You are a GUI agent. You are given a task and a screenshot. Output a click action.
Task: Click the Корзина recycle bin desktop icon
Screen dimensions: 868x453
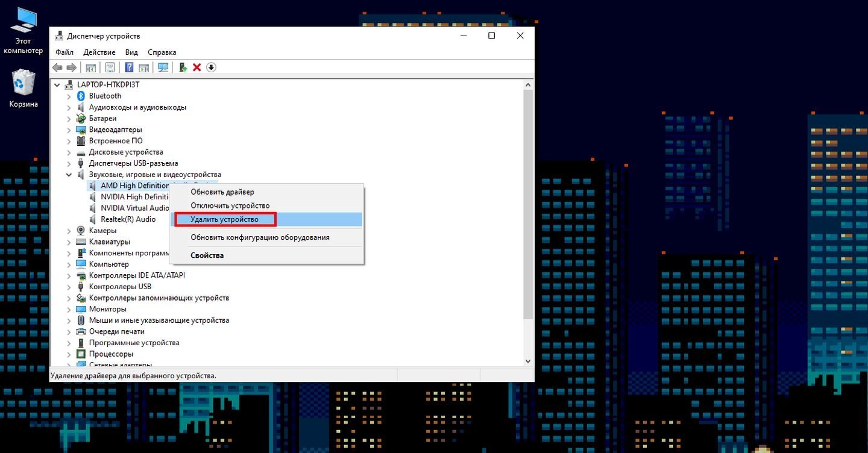coord(23,83)
